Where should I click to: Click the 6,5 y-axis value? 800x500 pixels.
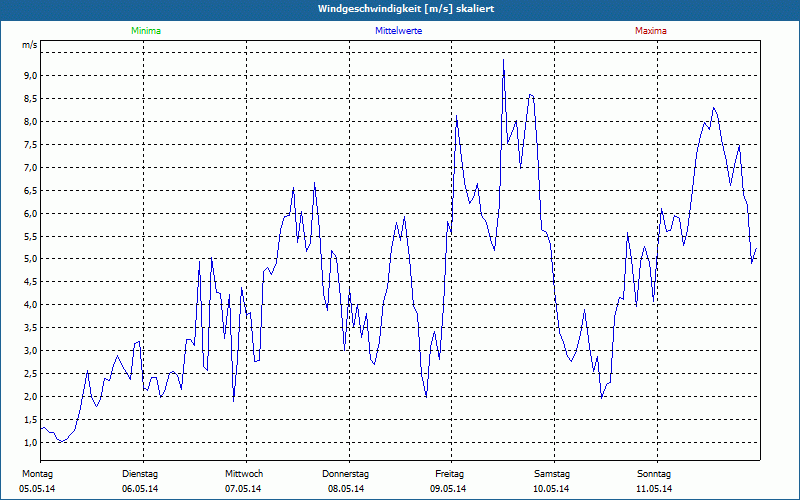point(31,190)
